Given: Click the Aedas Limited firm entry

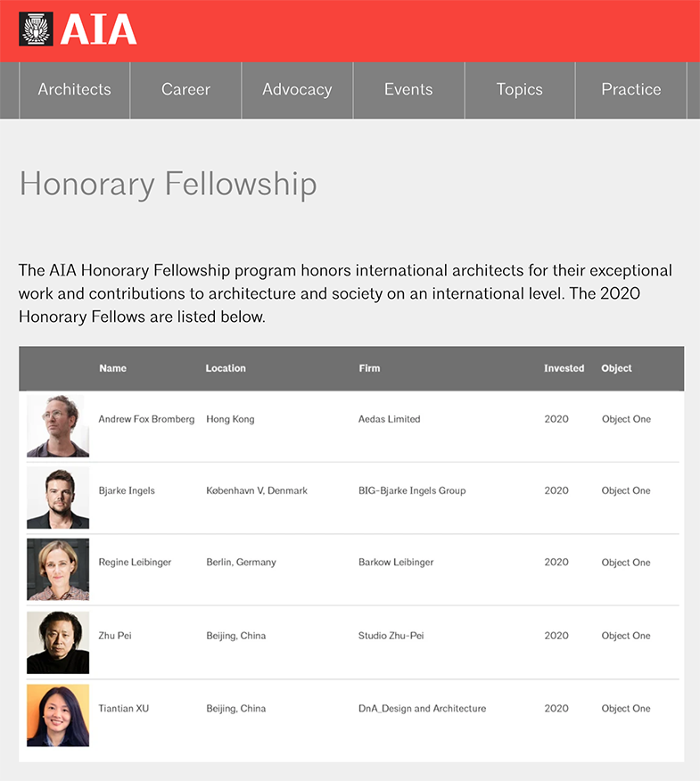Looking at the screenshot, I should click(x=389, y=419).
